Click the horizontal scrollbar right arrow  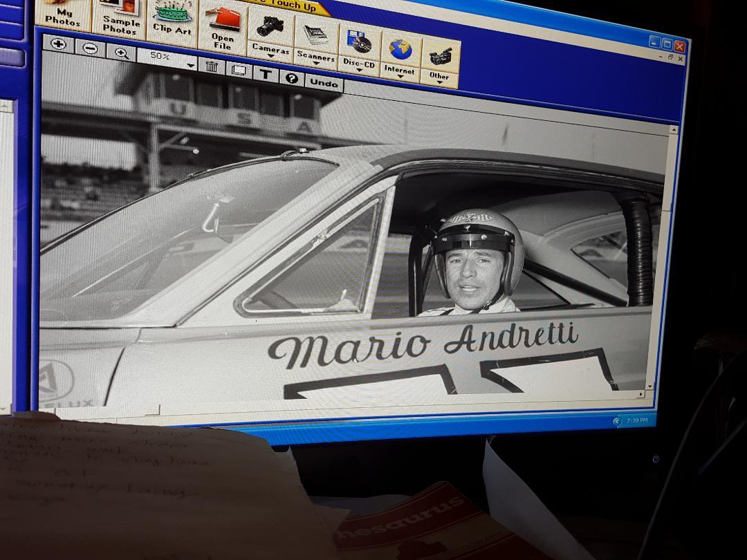point(640,394)
